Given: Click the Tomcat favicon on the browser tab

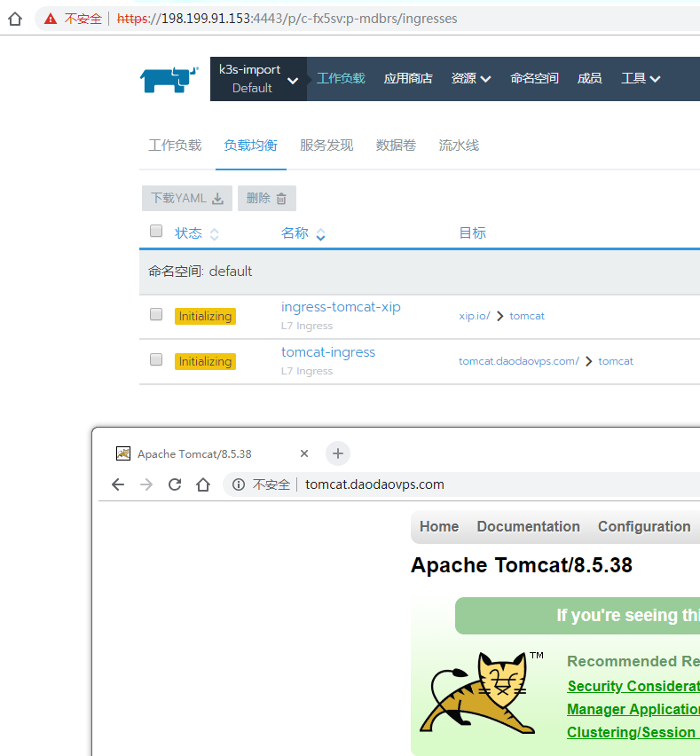Looking at the screenshot, I should pos(123,453).
